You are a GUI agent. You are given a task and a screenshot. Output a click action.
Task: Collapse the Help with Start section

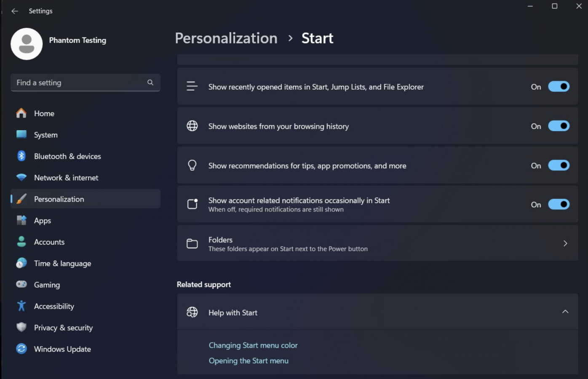tap(565, 312)
